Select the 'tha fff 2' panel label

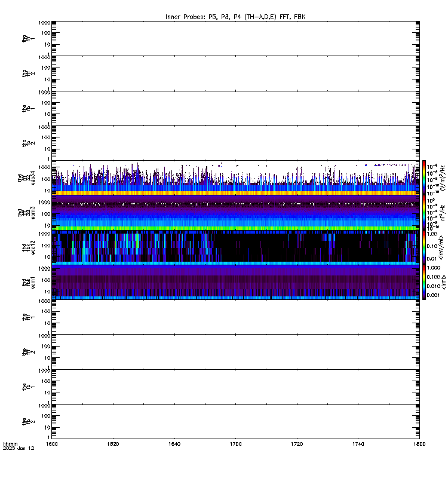[x=28, y=73]
